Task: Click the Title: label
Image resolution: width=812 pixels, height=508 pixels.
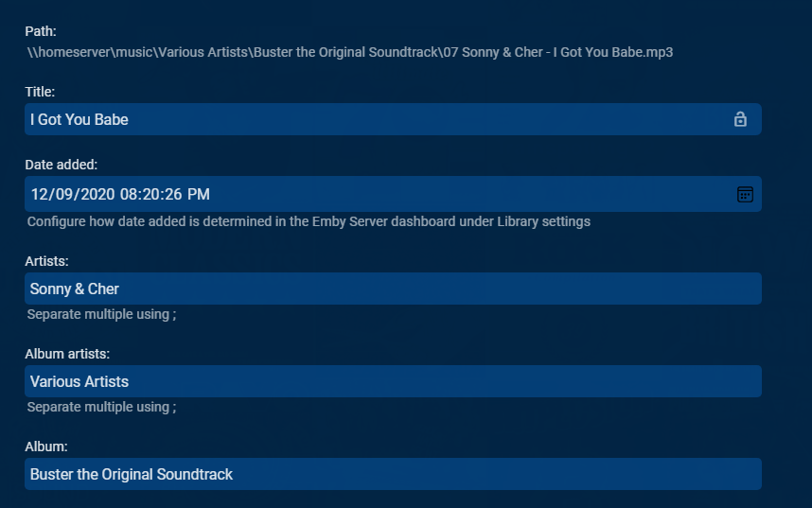Action: click(40, 92)
